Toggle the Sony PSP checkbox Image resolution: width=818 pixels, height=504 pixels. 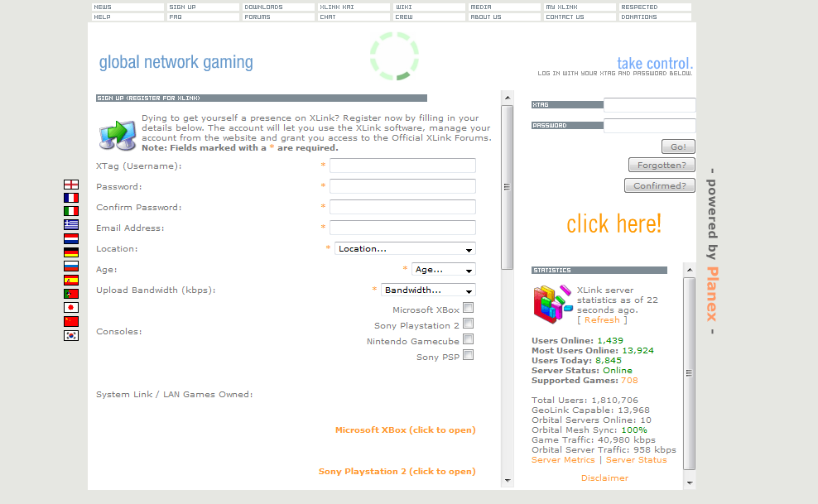[x=469, y=355]
